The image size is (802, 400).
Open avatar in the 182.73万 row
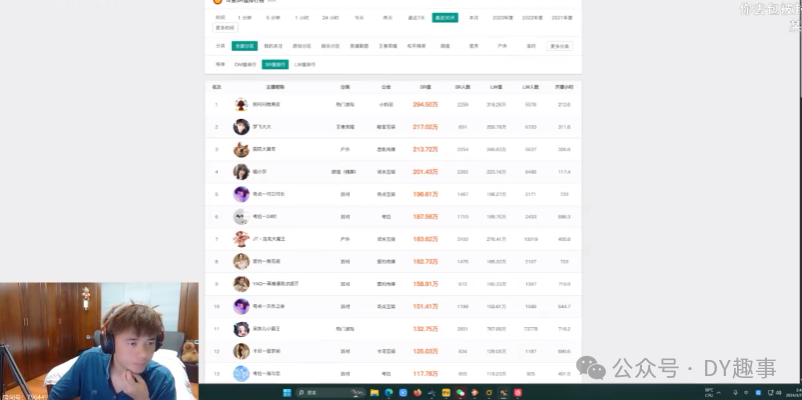click(241, 261)
